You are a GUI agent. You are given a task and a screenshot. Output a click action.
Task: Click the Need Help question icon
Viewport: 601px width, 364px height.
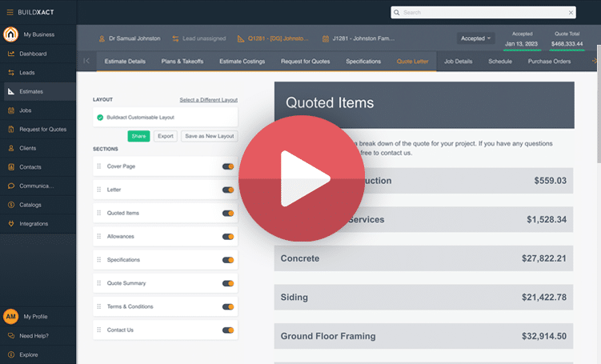11,336
